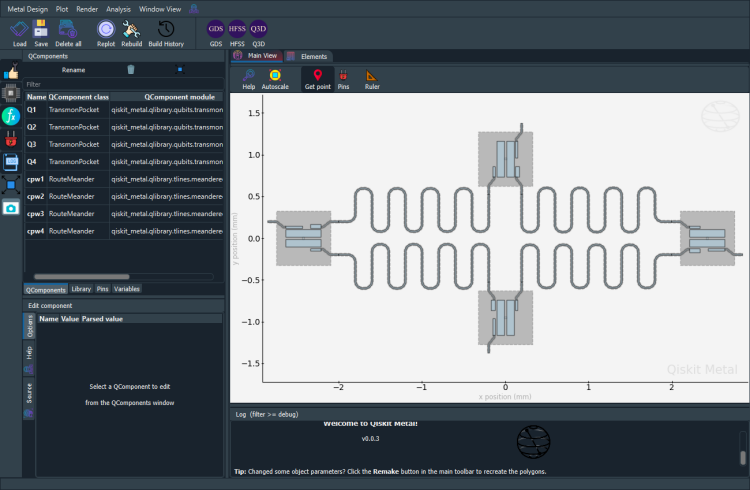Select the Pins tab
This screenshot has height=490, width=750.
(x=102, y=289)
